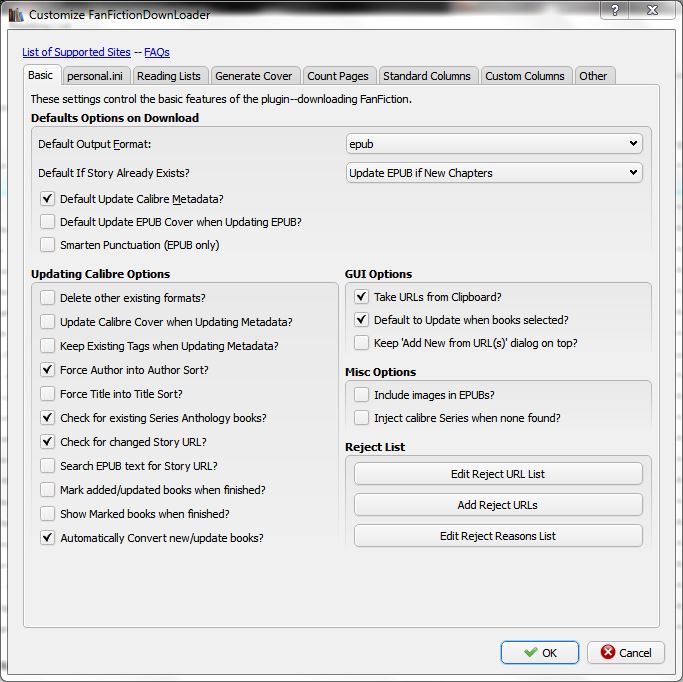Image resolution: width=683 pixels, height=682 pixels.
Task: Check Force Title into Title Sort
Action: (47, 394)
